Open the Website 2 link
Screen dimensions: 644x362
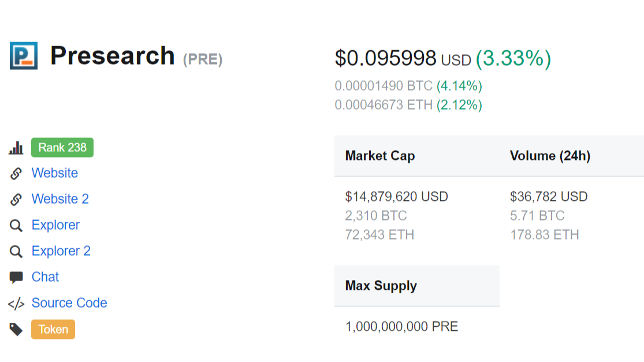[60, 199]
